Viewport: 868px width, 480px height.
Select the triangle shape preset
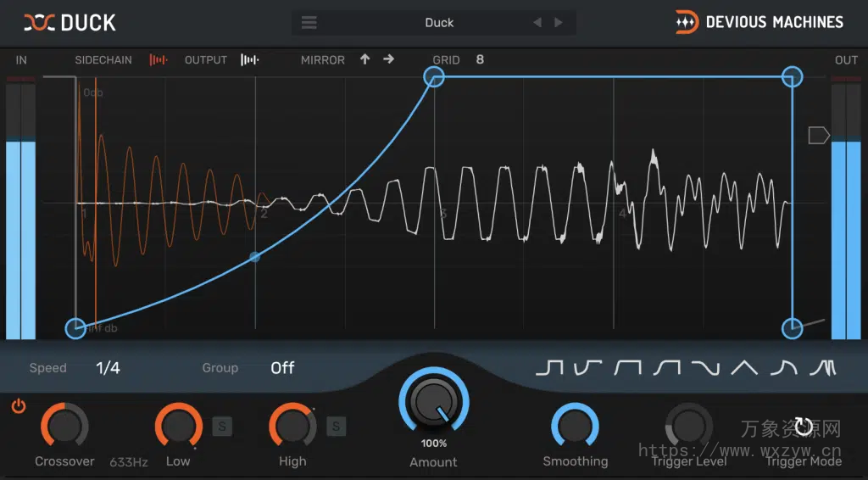pyautogui.click(x=744, y=367)
